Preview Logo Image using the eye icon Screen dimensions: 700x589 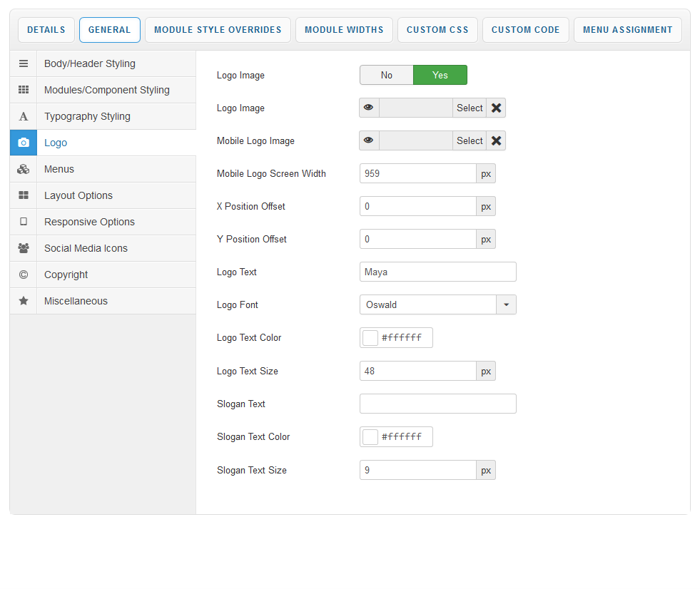pos(369,108)
